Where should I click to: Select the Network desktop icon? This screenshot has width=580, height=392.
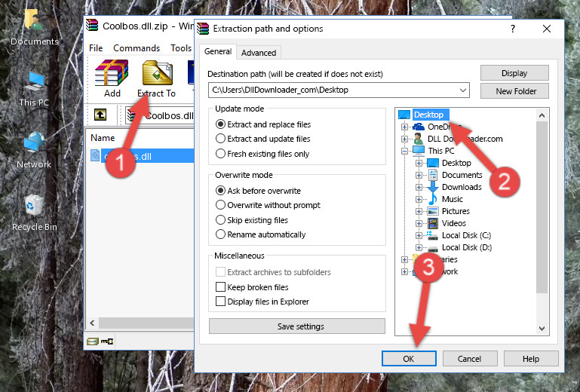[34, 142]
